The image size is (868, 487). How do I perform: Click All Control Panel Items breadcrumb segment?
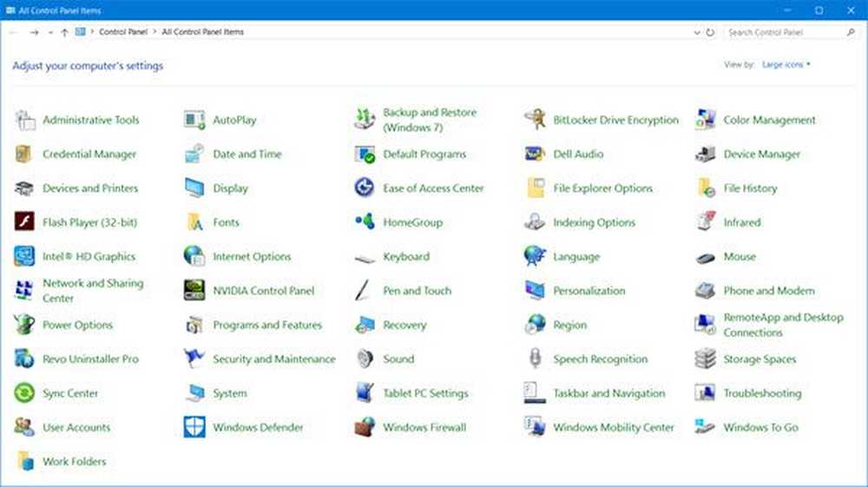tap(202, 32)
